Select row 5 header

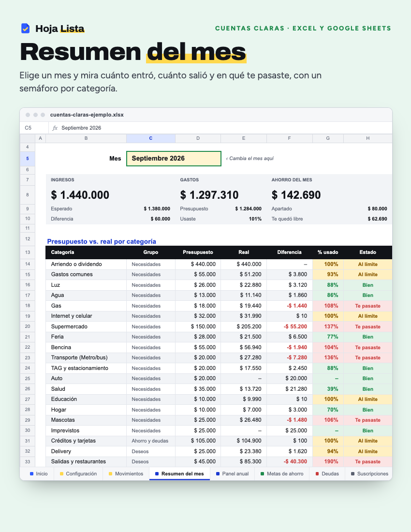pyautogui.click(x=28, y=159)
